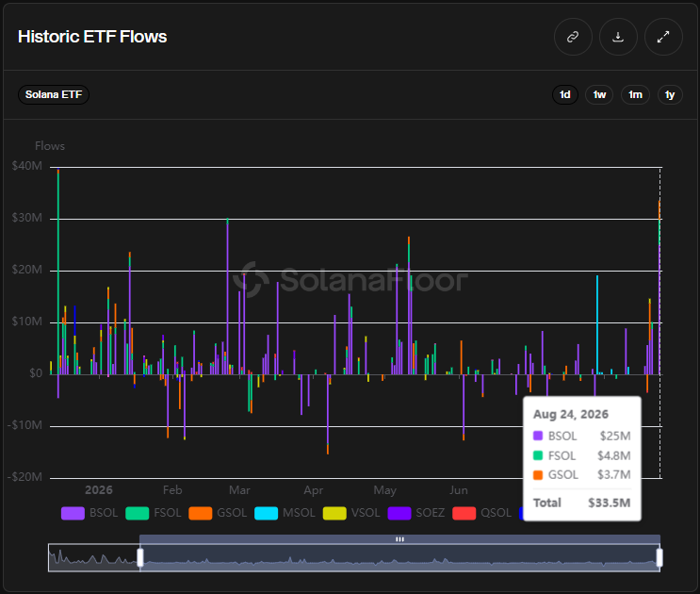700x594 pixels.
Task: Click the tall green bar near $40M
Action: point(58,272)
